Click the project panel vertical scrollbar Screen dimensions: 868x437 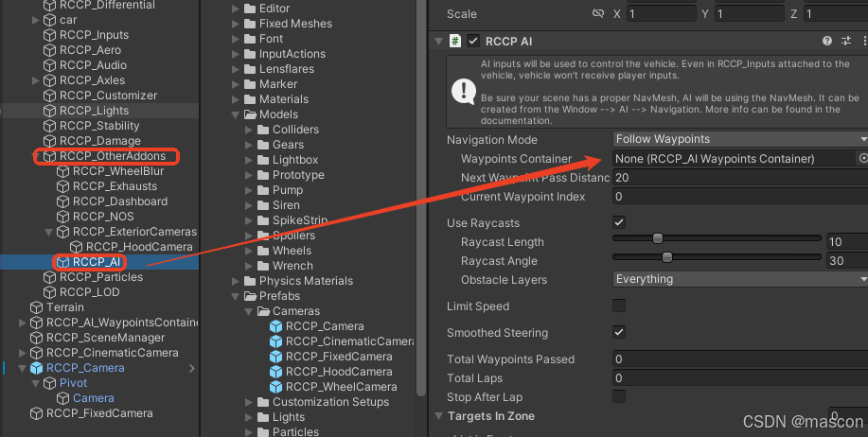421,200
